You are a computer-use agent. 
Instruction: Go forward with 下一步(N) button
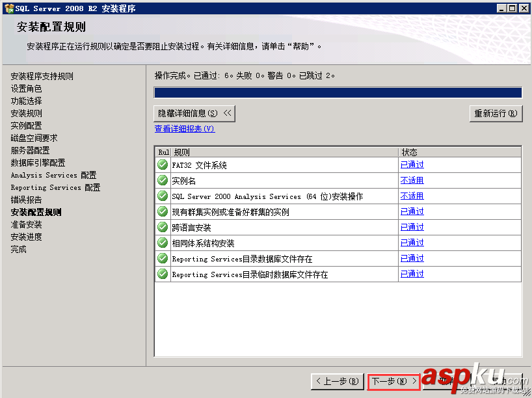[394, 381]
